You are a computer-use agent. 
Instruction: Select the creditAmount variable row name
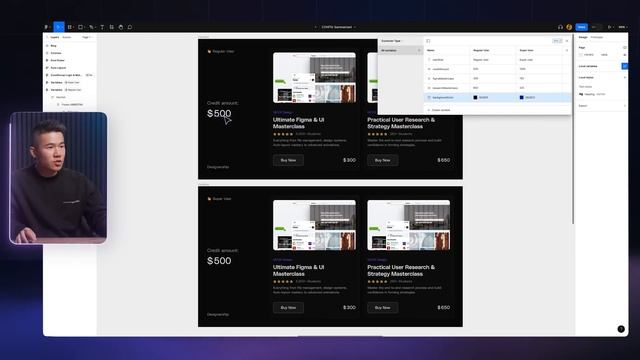[x=441, y=69]
